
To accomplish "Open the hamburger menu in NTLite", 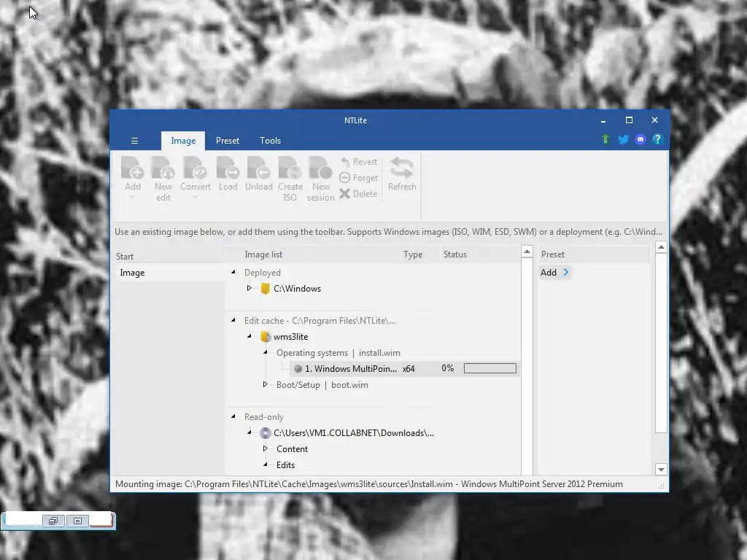I will [x=134, y=141].
